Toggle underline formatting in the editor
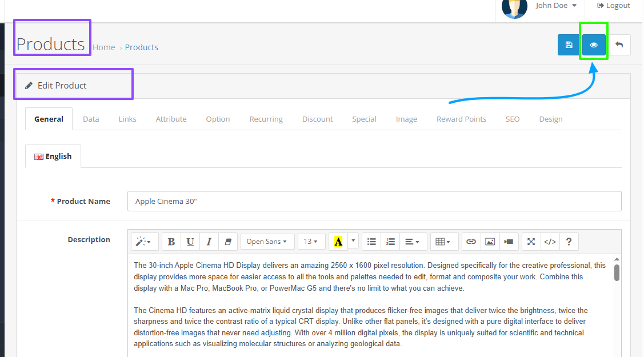This screenshot has width=644, height=357. pyautogui.click(x=190, y=242)
